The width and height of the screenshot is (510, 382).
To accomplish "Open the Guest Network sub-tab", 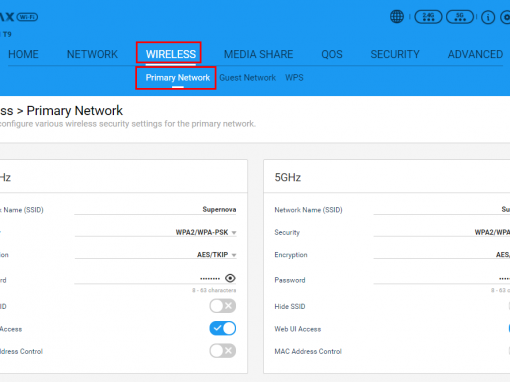I will (247, 78).
